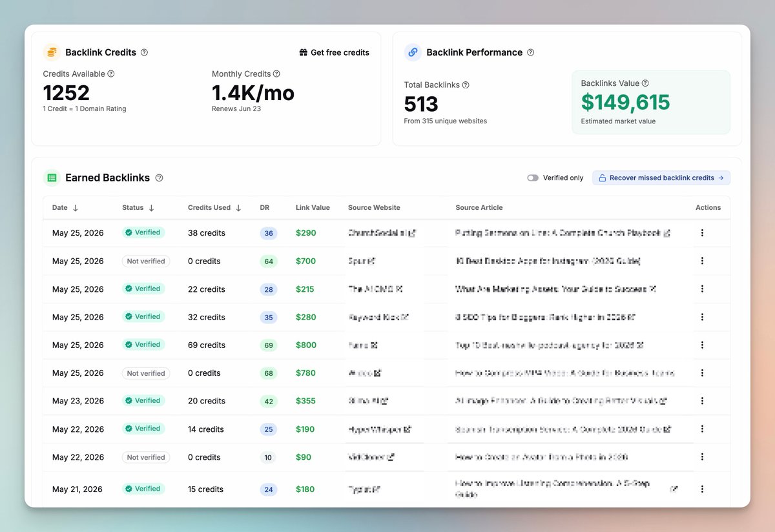The width and height of the screenshot is (775, 532).
Task: Click the coins icon beside Backlink Credits
Action: coord(52,52)
